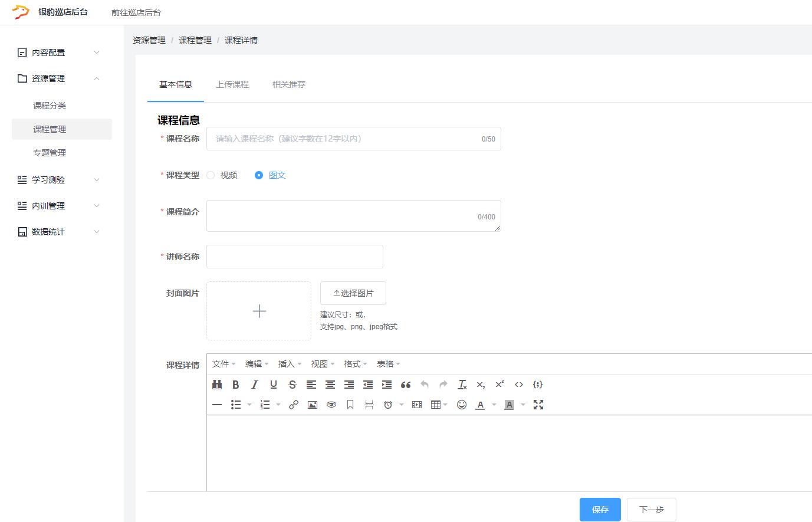The height and width of the screenshot is (522, 812).
Task: Open 课程分类 in the sidebar
Action: click(x=50, y=106)
